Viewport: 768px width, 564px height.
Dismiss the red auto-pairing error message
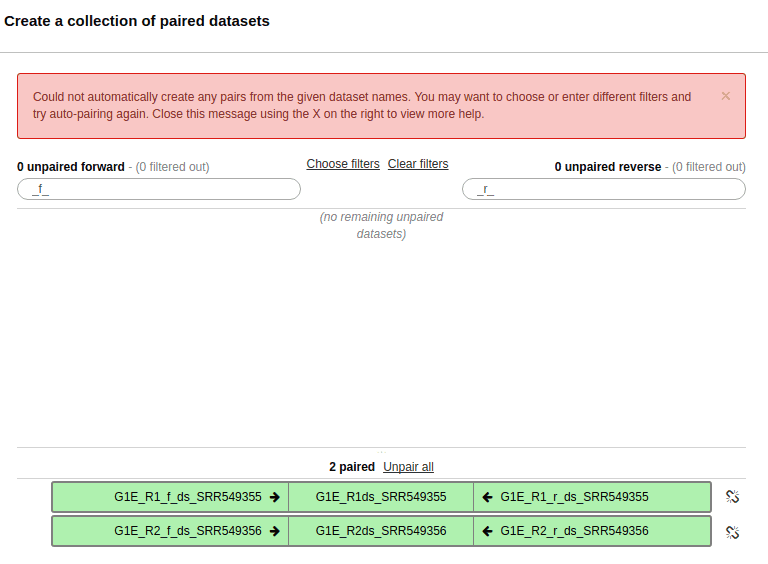(726, 96)
